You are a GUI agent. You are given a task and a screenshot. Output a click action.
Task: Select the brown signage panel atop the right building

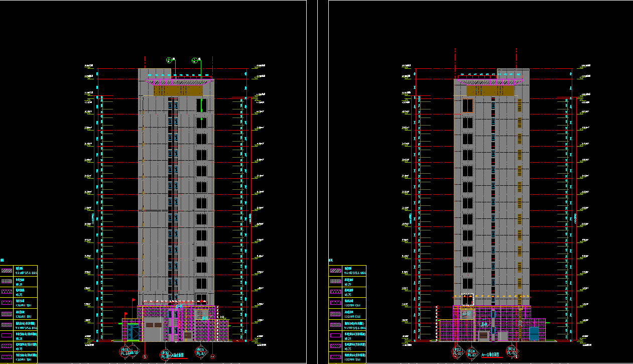[490, 90]
